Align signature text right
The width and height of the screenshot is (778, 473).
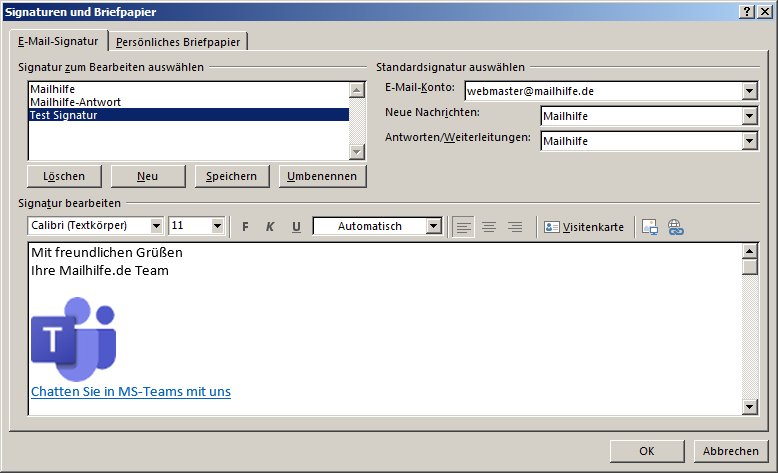point(515,227)
